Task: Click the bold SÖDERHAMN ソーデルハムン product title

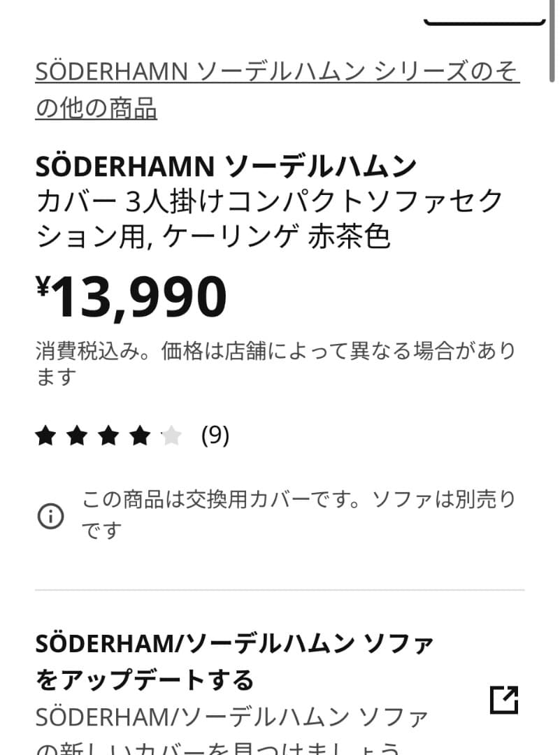Action: click(x=226, y=166)
